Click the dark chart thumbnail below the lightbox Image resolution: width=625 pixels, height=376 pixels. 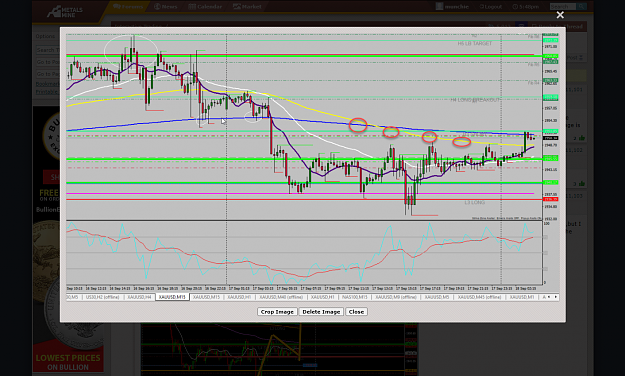279,350
